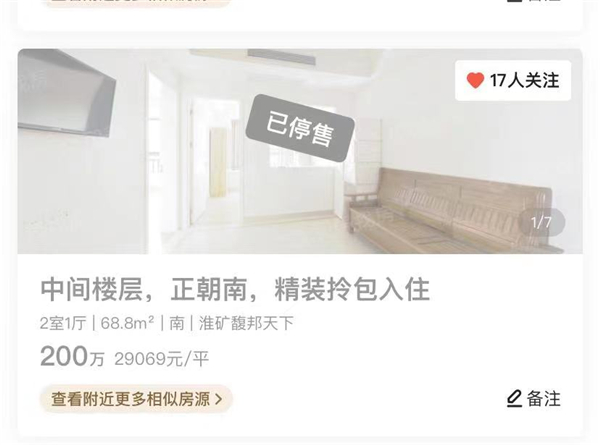Tap the 已停售 sold-out badge
The image size is (600, 445).
point(300,128)
